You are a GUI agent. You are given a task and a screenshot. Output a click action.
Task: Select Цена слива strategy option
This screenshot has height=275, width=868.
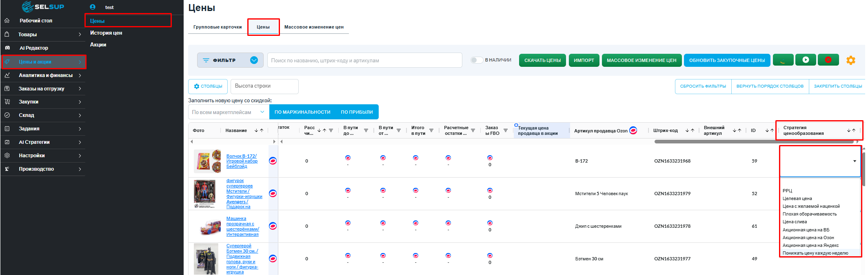tap(795, 222)
